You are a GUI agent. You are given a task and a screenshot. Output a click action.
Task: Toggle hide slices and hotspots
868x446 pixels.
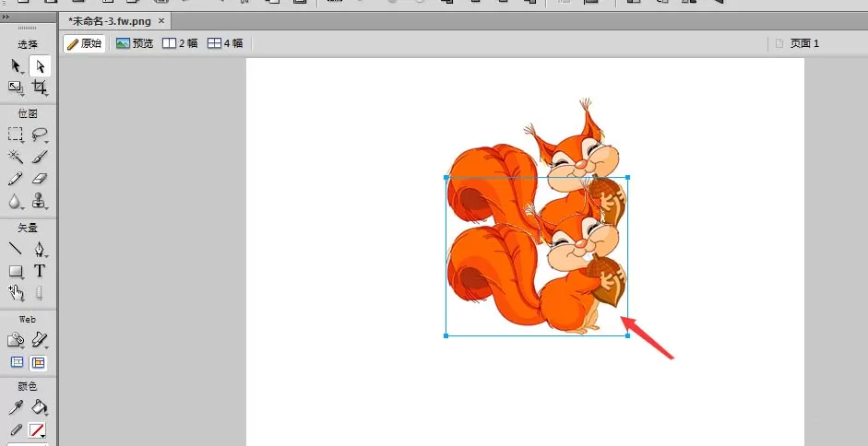18,362
